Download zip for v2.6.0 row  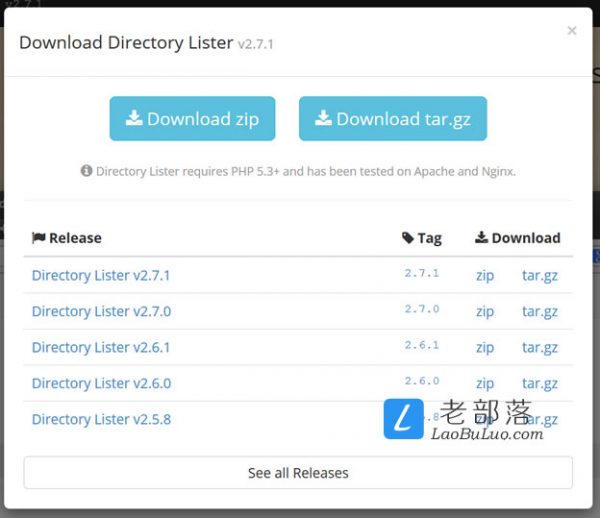click(x=485, y=384)
